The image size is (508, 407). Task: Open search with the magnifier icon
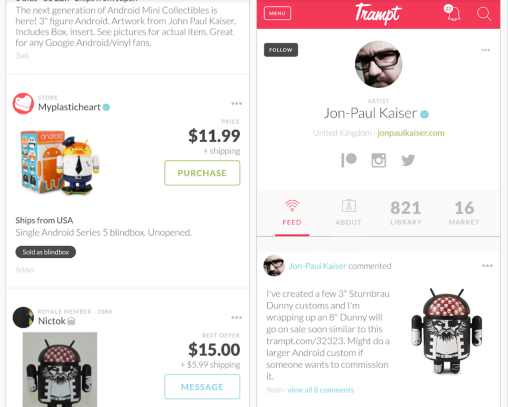[x=484, y=14]
